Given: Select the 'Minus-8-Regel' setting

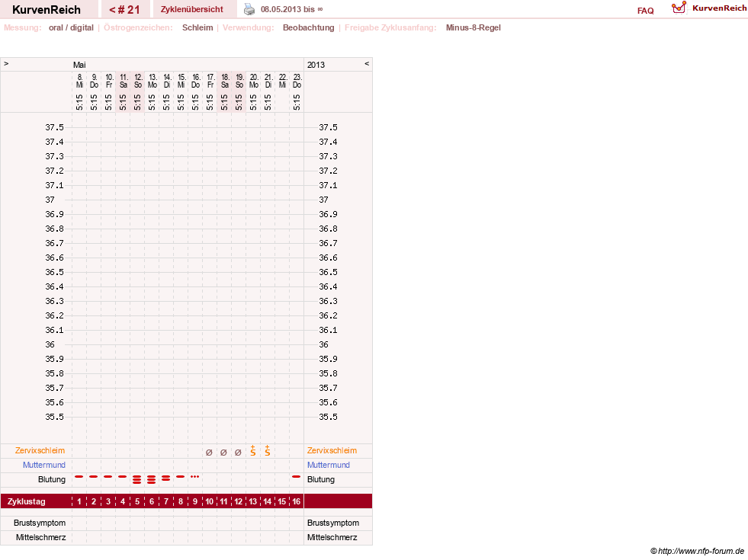Looking at the screenshot, I should [474, 27].
